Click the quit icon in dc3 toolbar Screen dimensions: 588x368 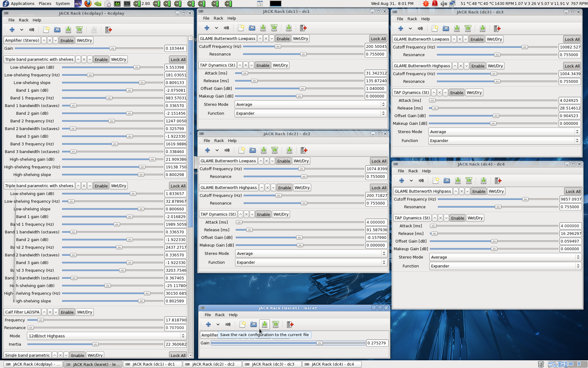(497, 29)
